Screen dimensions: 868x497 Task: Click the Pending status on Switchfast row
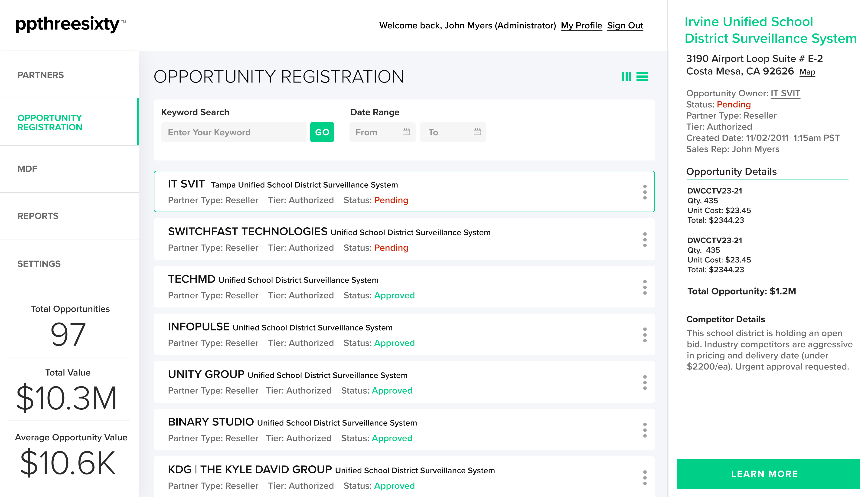coord(391,248)
